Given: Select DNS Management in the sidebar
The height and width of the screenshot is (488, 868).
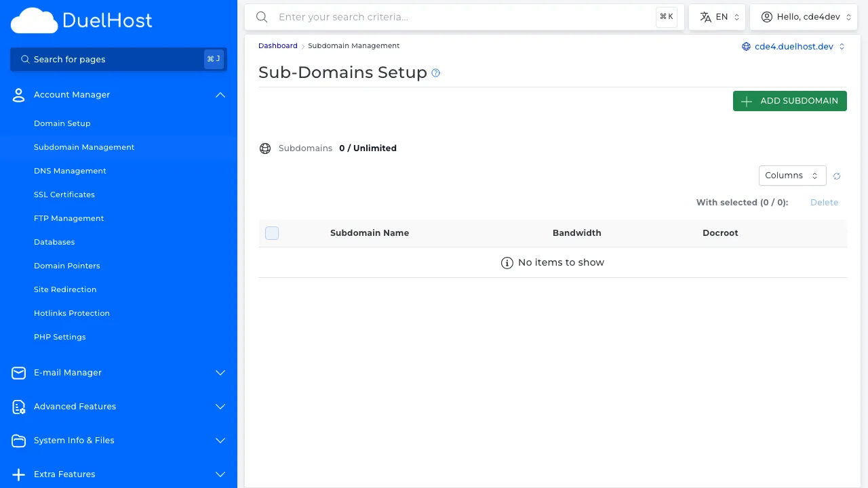Looking at the screenshot, I should (x=70, y=171).
